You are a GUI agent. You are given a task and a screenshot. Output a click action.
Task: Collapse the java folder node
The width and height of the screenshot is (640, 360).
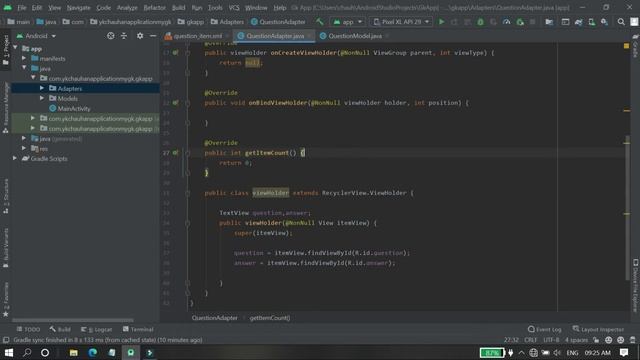click(x=24, y=68)
